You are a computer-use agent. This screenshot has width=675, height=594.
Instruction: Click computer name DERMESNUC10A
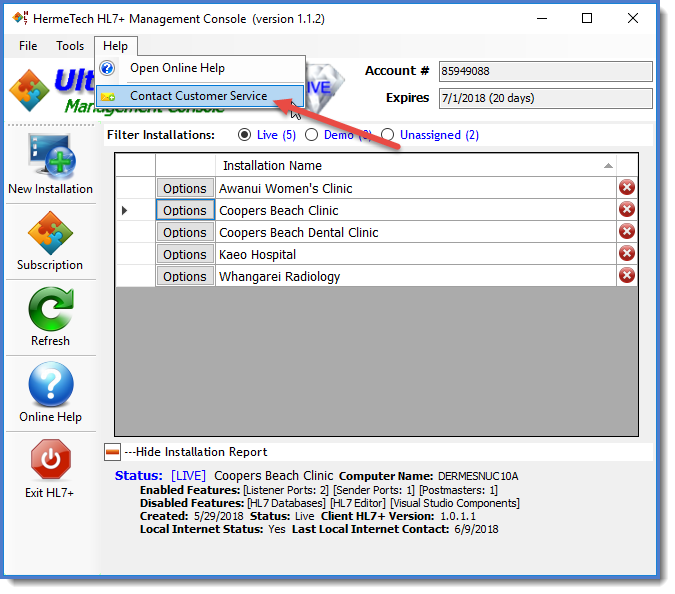click(x=478, y=476)
